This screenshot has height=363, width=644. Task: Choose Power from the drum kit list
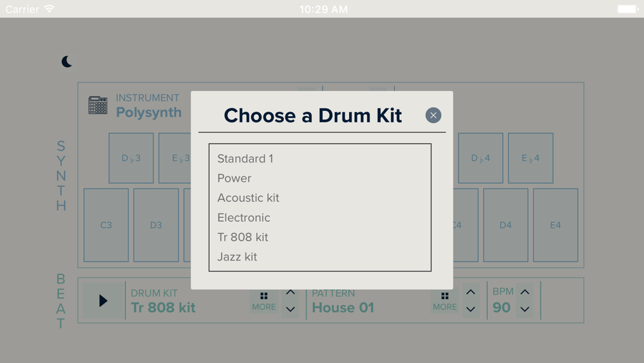(x=320, y=179)
